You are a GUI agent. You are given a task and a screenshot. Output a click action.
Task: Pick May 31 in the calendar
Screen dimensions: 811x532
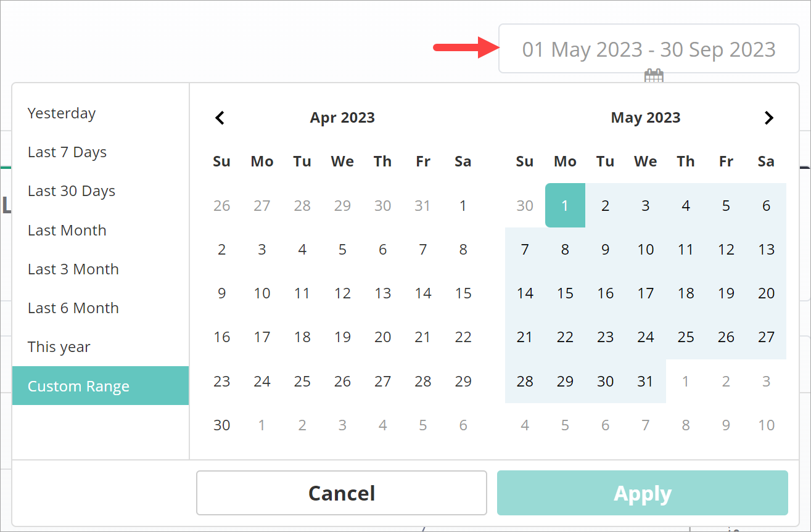[x=645, y=382]
